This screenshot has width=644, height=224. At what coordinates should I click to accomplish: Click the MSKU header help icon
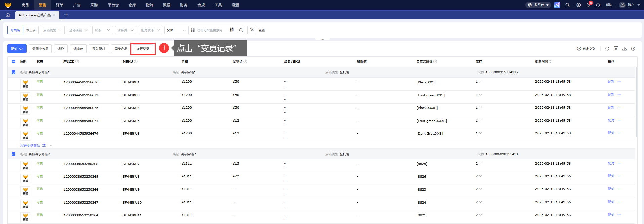click(136, 61)
